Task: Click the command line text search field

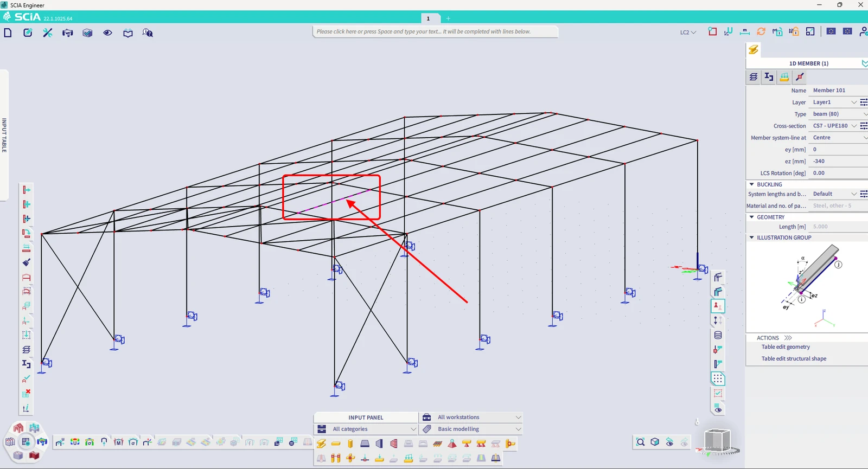Action: tap(435, 31)
